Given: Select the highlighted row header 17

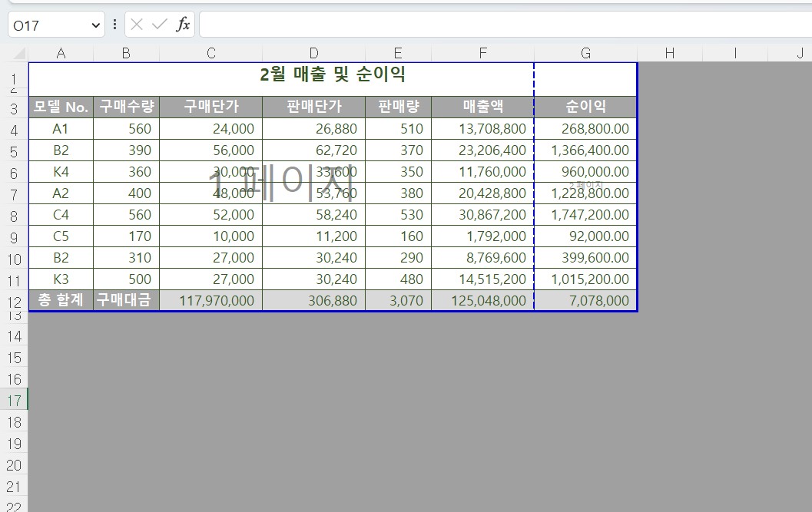Looking at the screenshot, I should pyautogui.click(x=13, y=400).
